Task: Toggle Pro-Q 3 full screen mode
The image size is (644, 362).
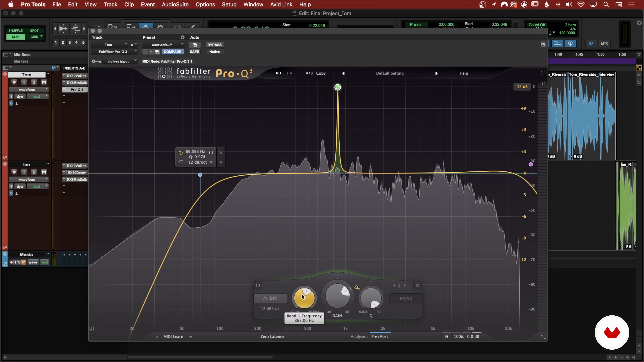Action: pyautogui.click(x=543, y=73)
